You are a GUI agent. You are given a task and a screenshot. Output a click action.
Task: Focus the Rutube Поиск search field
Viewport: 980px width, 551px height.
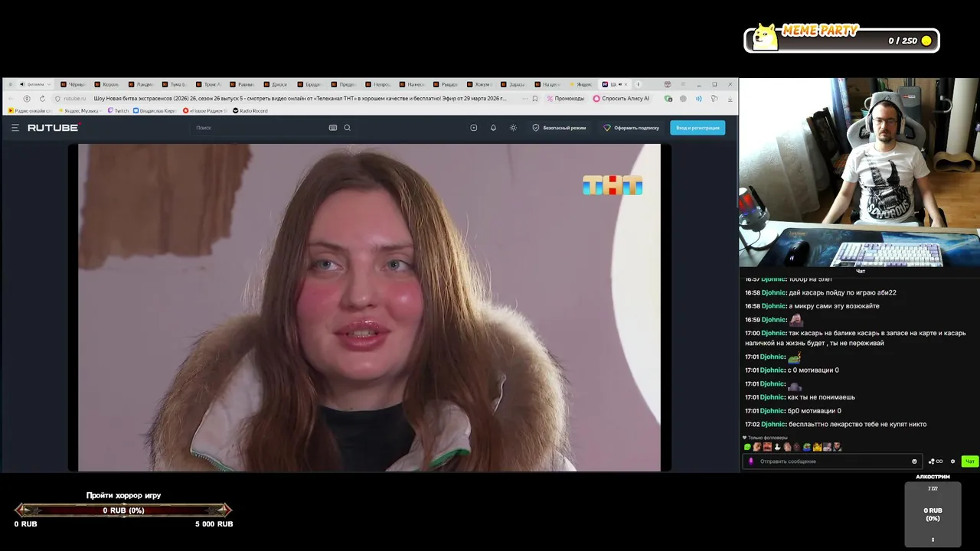[260, 128]
